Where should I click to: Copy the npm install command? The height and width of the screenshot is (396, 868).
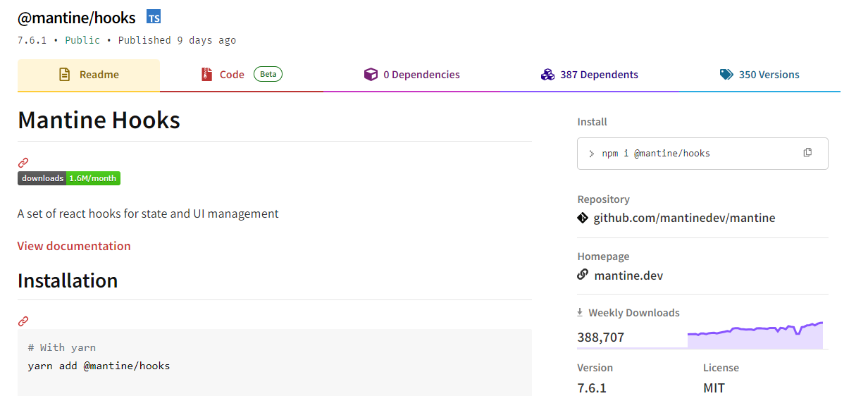click(807, 153)
